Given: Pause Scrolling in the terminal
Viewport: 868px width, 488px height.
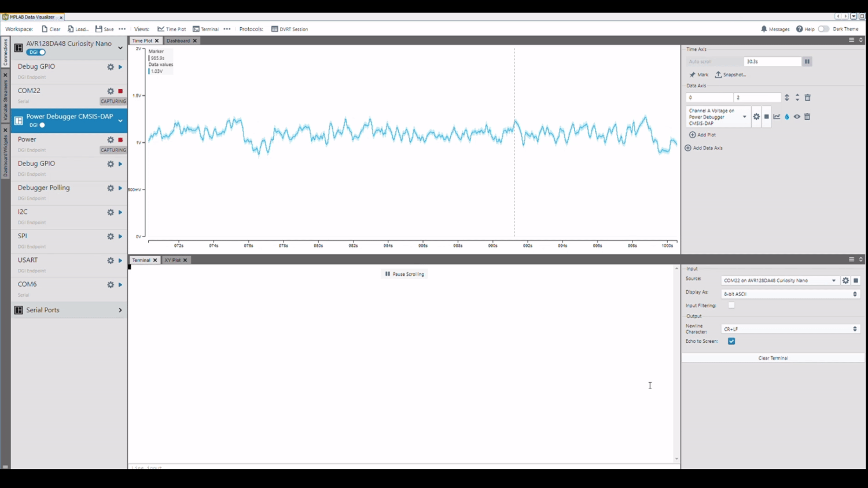Looking at the screenshot, I should [405, 274].
